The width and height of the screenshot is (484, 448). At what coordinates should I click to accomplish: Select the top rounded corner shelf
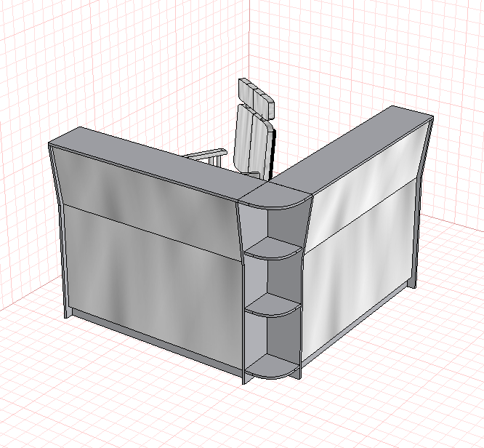pos(273,249)
